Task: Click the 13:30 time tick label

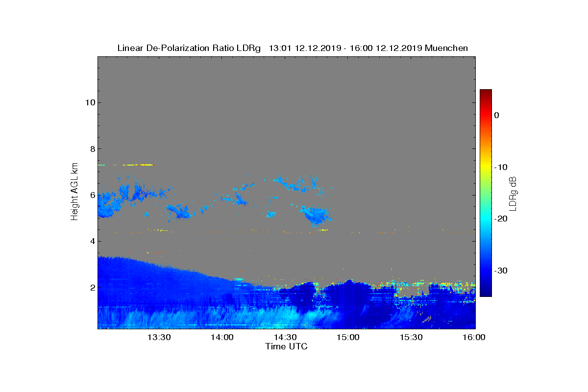Action: 159,337
